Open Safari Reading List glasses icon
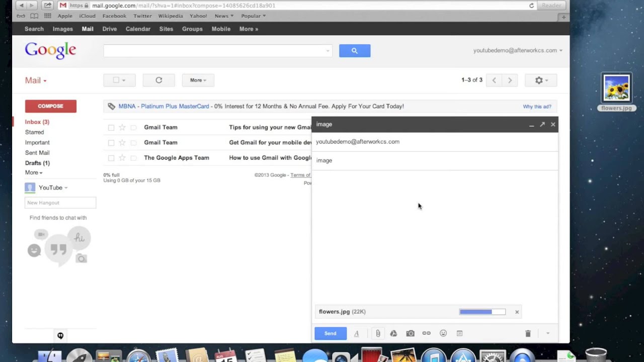The height and width of the screenshot is (362, 644). click(20, 16)
